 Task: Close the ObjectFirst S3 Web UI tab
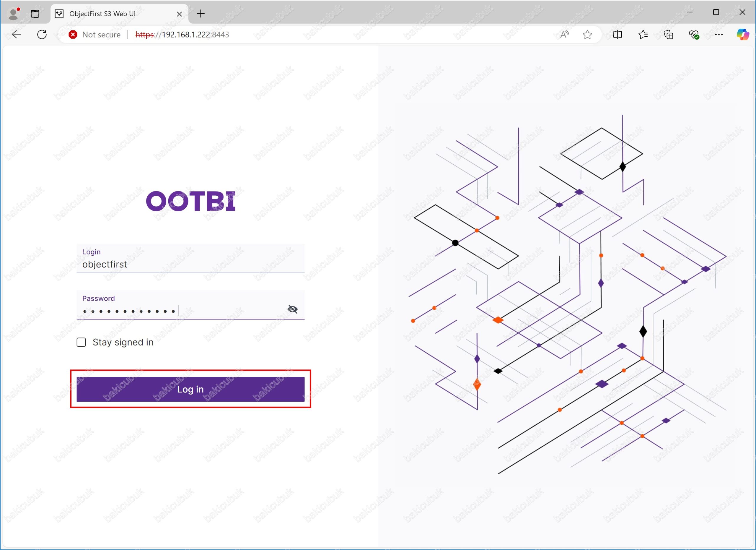179,14
